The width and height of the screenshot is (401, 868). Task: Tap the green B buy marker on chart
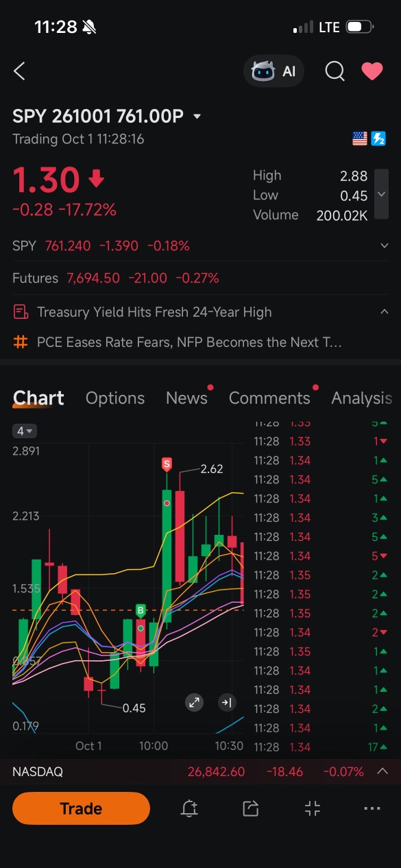pos(141,610)
